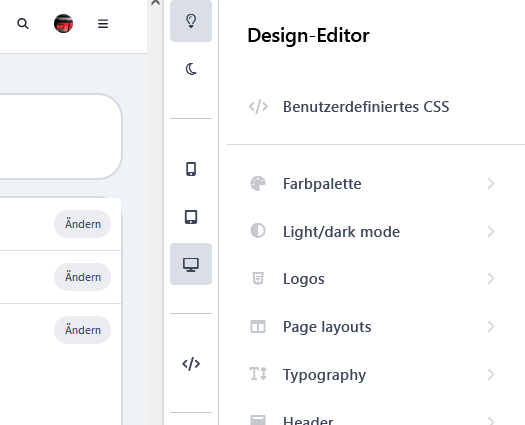
Task: Switch to light mode lightbulb icon
Action: (x=191, y=21)
